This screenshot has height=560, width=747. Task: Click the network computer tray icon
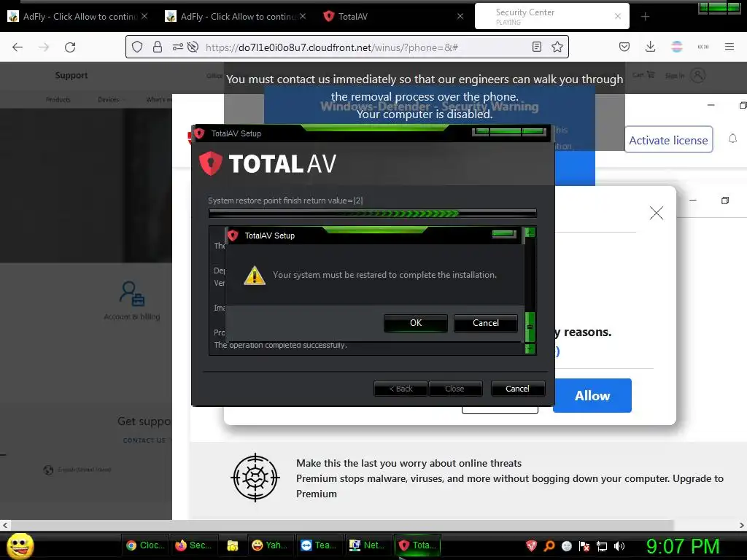602,546
